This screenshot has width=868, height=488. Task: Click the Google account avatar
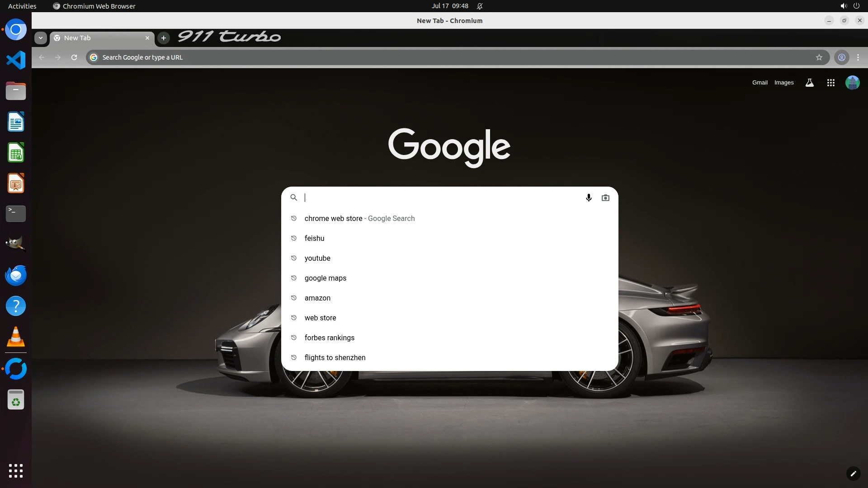(852, 83)
